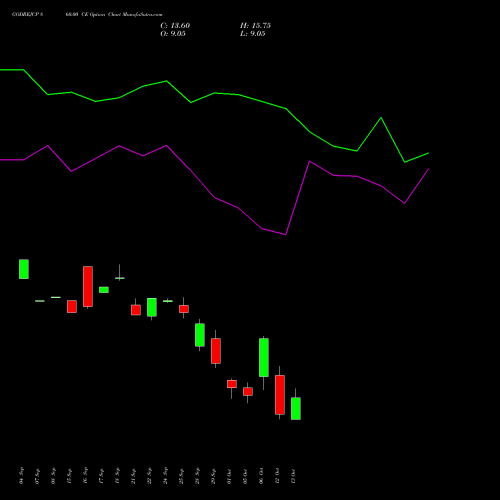
Task: Click the GODREJCP chart title text
Action: [x=87, y=15]
